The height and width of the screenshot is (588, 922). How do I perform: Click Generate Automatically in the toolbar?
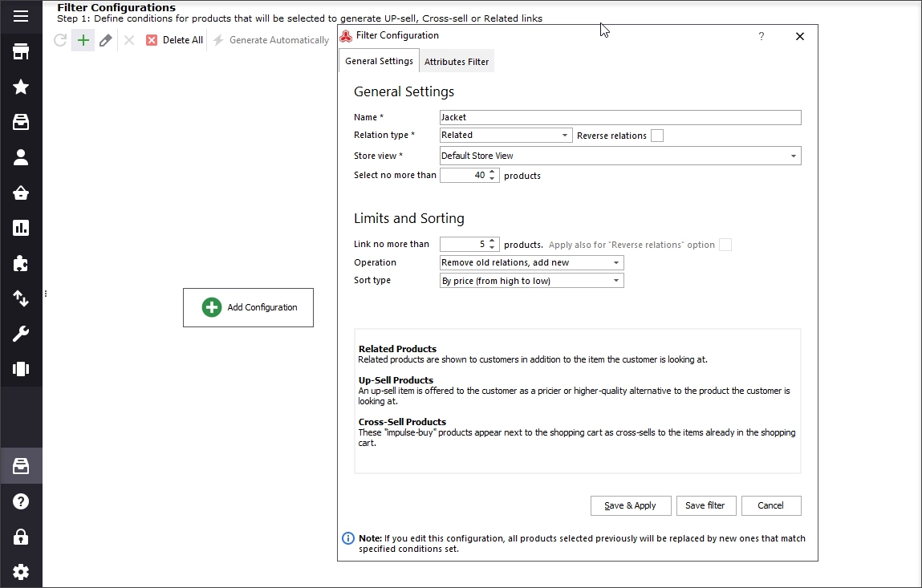271,40
